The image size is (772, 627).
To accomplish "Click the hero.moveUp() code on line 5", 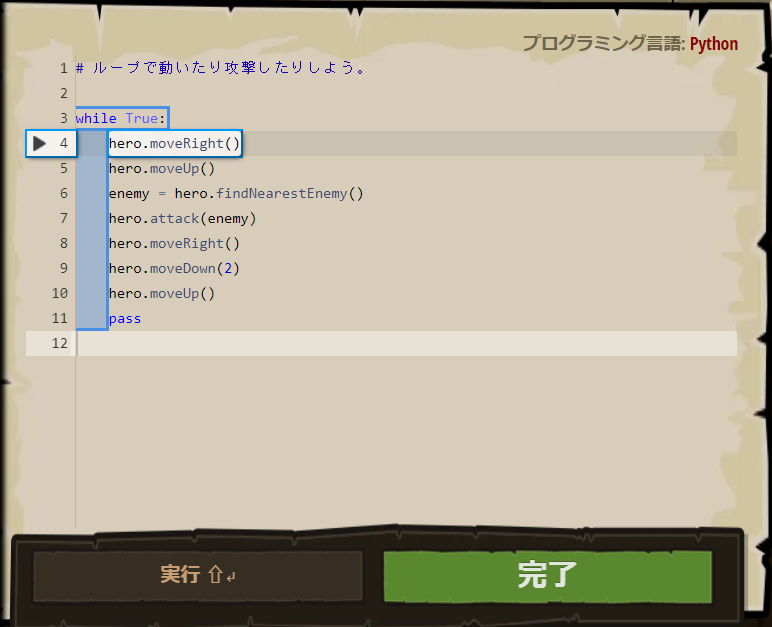I will click(x=162, y=168).
